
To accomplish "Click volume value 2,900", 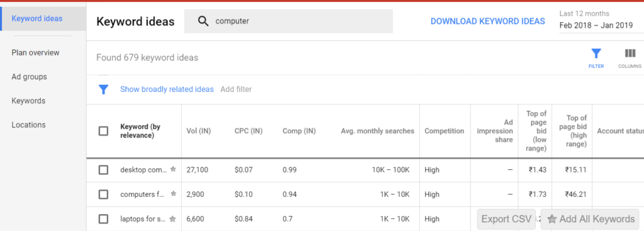I will click(x=195, y=194).
